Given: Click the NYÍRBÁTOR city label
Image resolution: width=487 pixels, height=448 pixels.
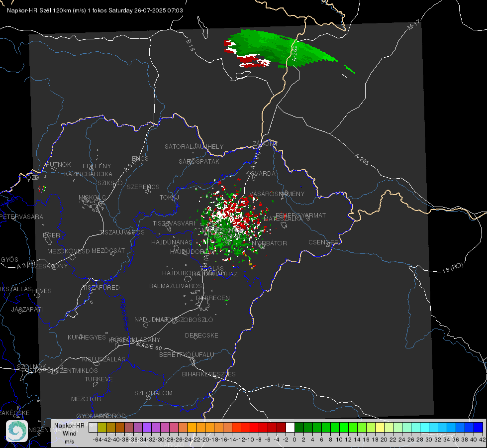Looking at the screenshot, I should tap(269, 243).
